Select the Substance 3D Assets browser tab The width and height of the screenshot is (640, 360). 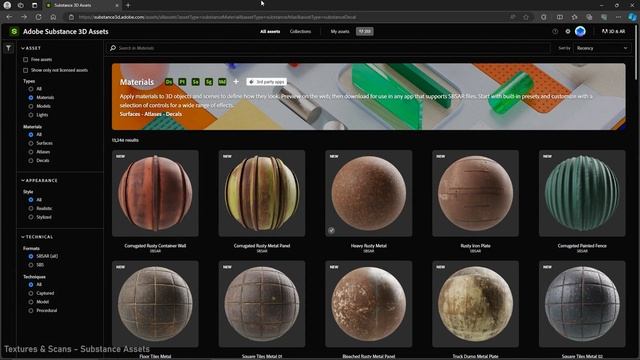pyautogui.click(x=82, y=5)
